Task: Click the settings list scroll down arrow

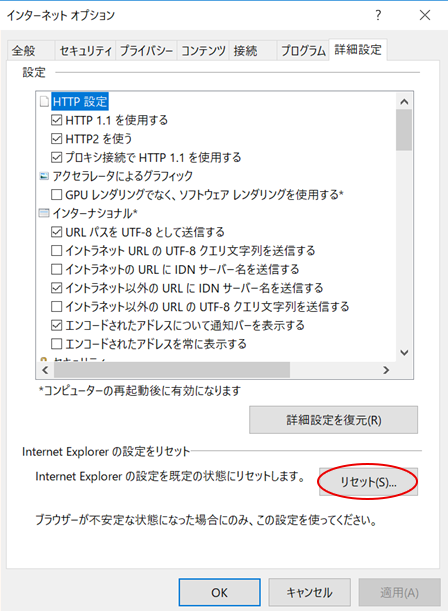Action: 404,352
